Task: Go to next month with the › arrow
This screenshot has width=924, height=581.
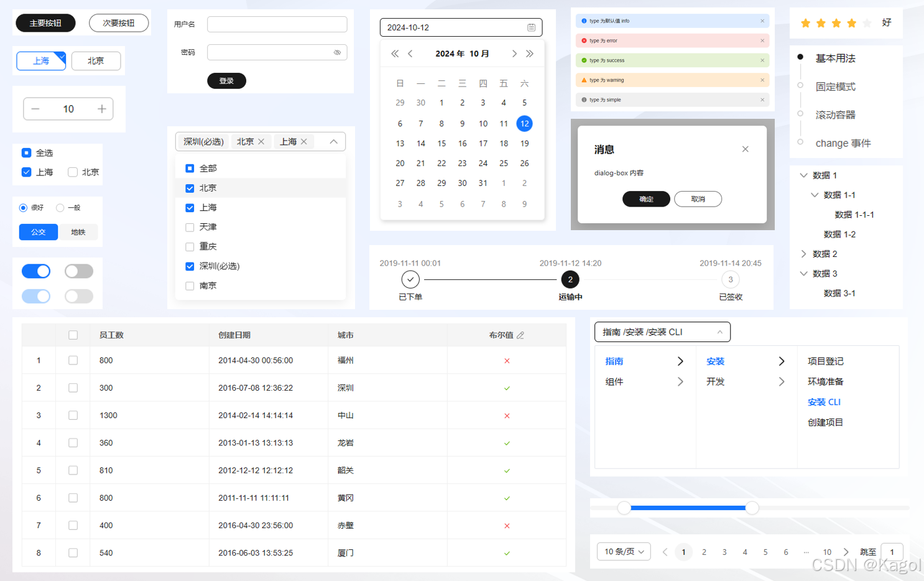Action: pyautogui.click(x=514, y=53)
